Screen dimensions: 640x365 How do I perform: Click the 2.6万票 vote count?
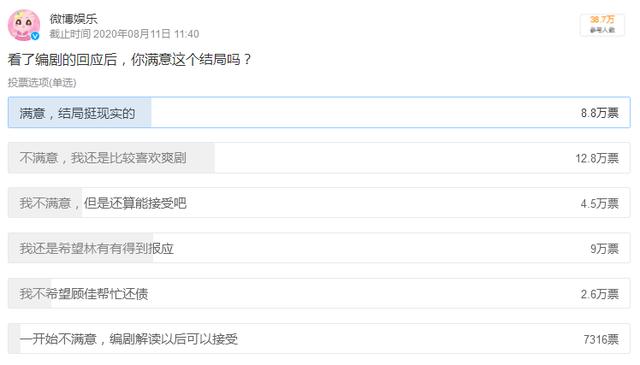(x=600, y=294)
